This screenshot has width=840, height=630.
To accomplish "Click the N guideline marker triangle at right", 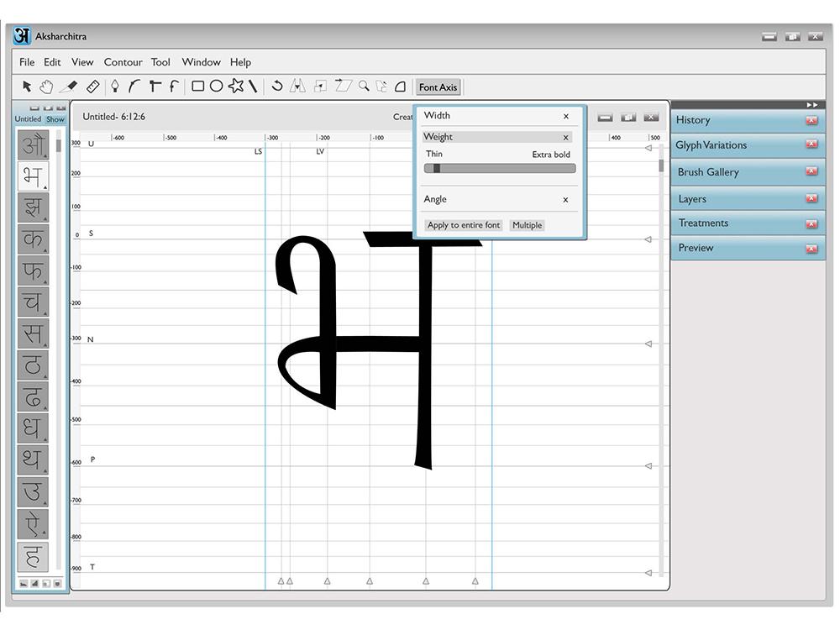I will (648, 344).
